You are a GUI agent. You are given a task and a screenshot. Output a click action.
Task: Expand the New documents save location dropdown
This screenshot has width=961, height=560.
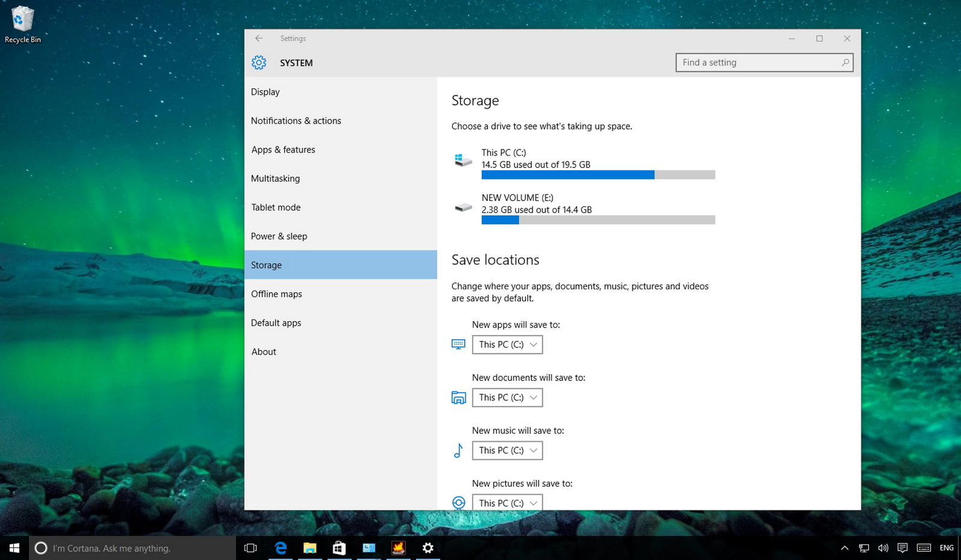tap(508, 397)
